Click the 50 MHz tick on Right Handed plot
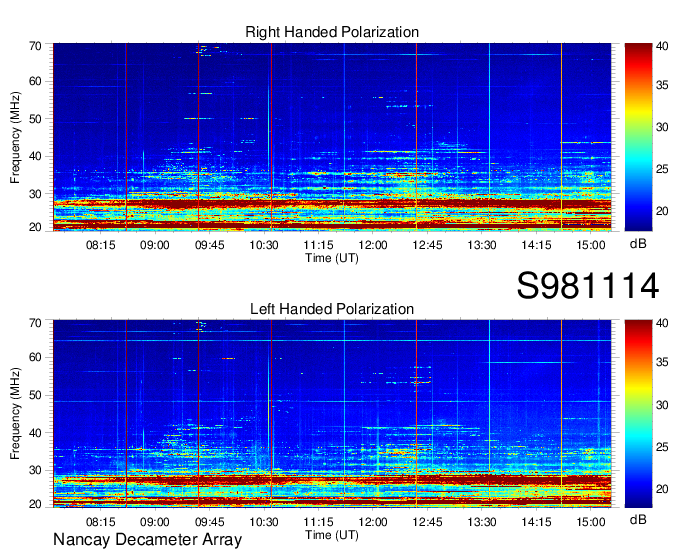 [35, 119]
